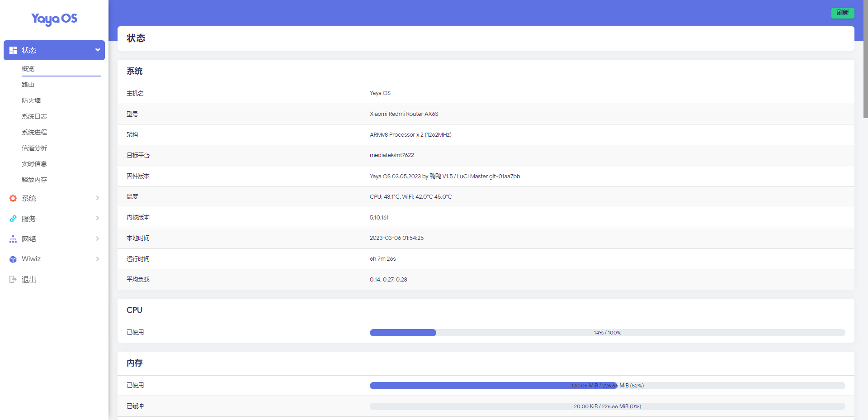
Task: Click the 刷新 refresh button
Action: click(842, 13)
